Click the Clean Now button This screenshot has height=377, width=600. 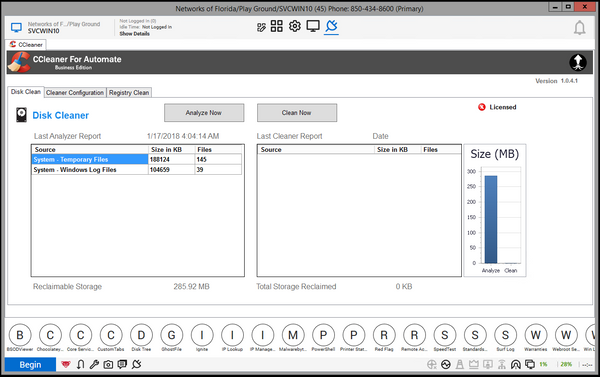click(x=297, y=113)
